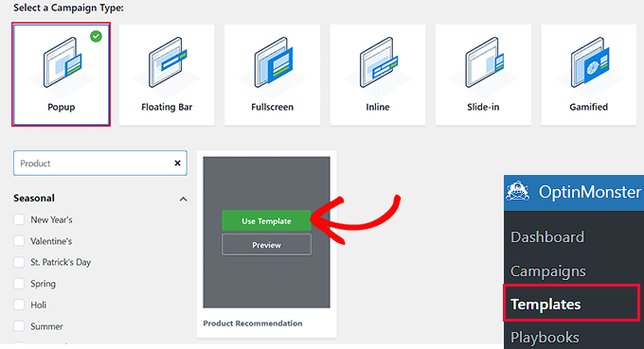
Task: Check the St. Patrick's Day box
Action: [19, 262]
